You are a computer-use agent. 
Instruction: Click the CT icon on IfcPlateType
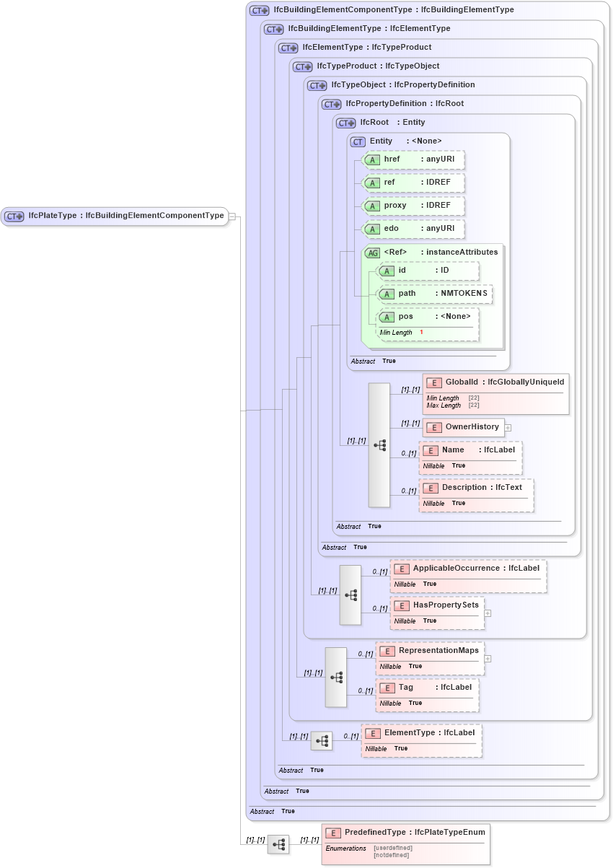(12, 216)
